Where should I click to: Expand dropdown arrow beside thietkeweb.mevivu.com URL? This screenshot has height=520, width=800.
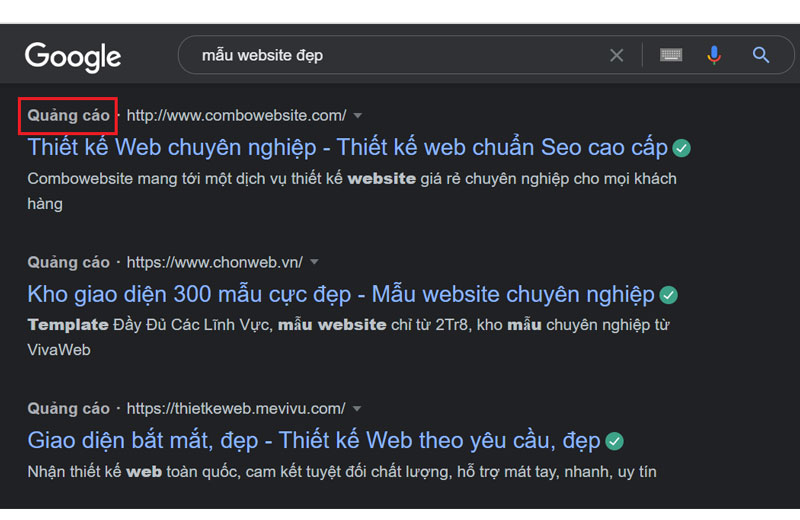pos(357,409)
